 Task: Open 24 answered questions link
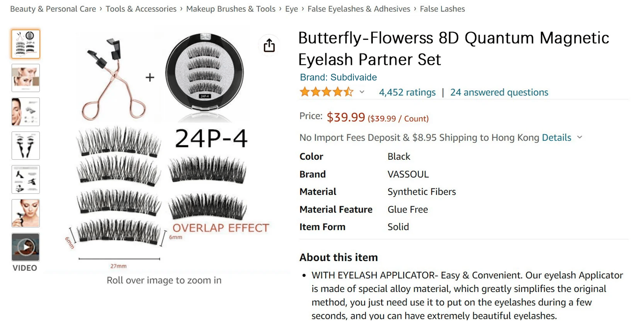[x=499, y=92]
